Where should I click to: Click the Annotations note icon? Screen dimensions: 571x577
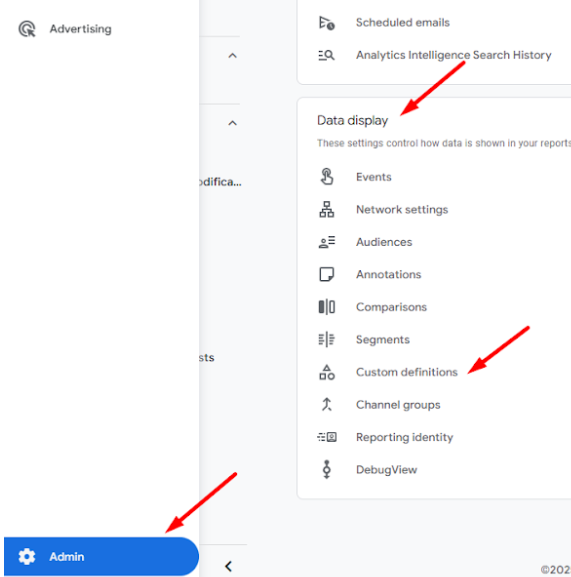tap(327, 274)
